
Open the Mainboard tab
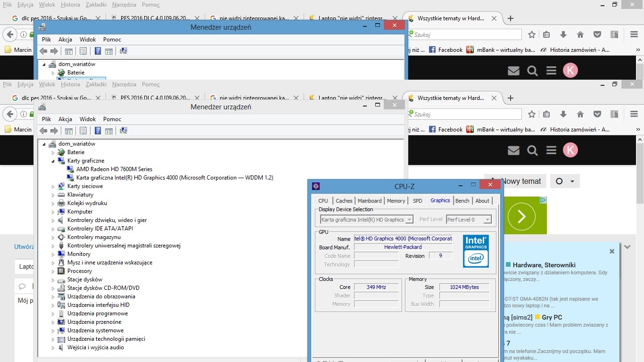point(370,201)
